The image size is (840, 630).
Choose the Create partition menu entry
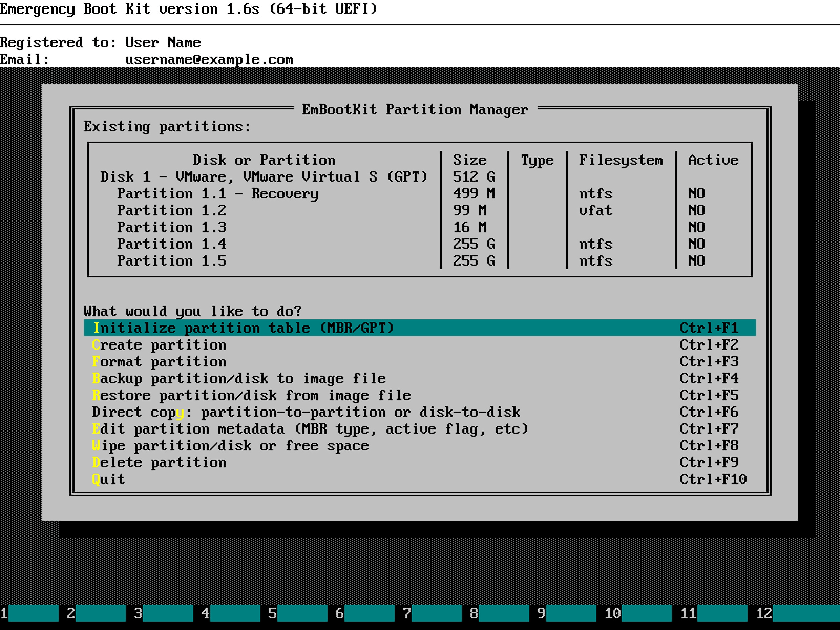[159, 345]
